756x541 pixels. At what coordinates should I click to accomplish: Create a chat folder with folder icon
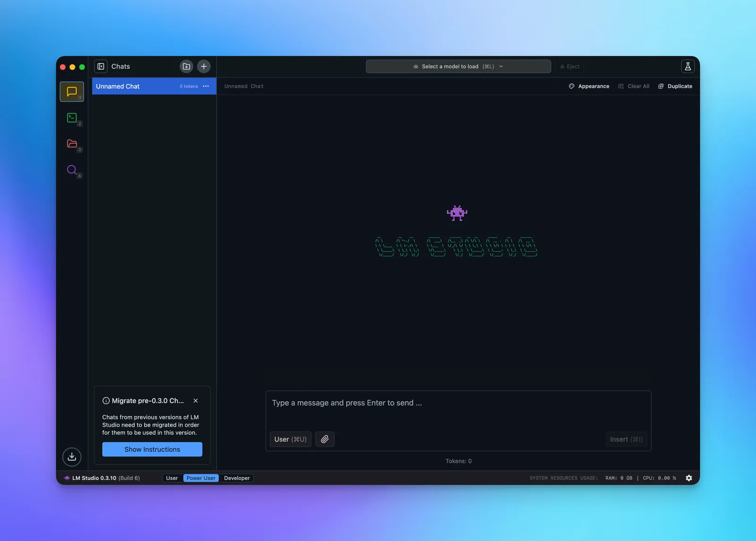186,66
